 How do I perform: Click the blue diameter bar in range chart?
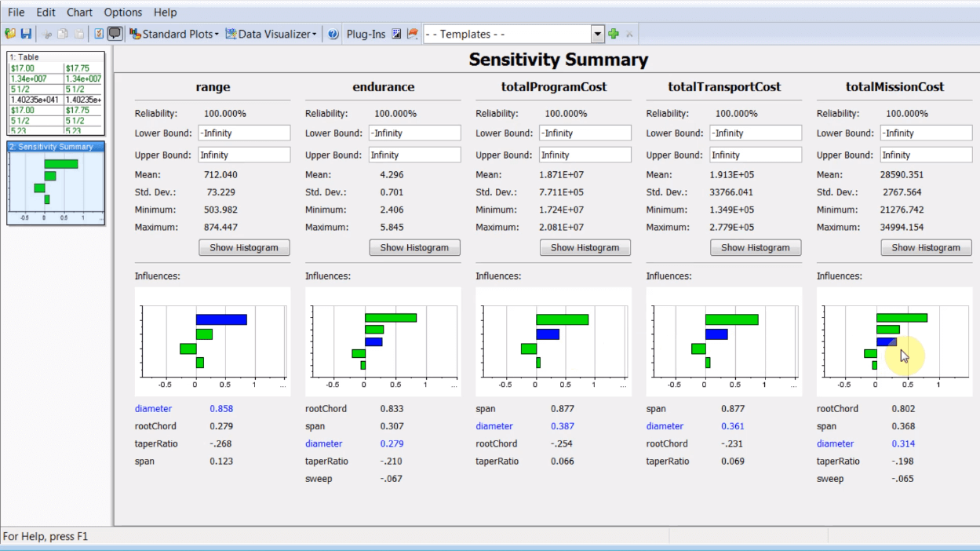click(x=221, y=319)
